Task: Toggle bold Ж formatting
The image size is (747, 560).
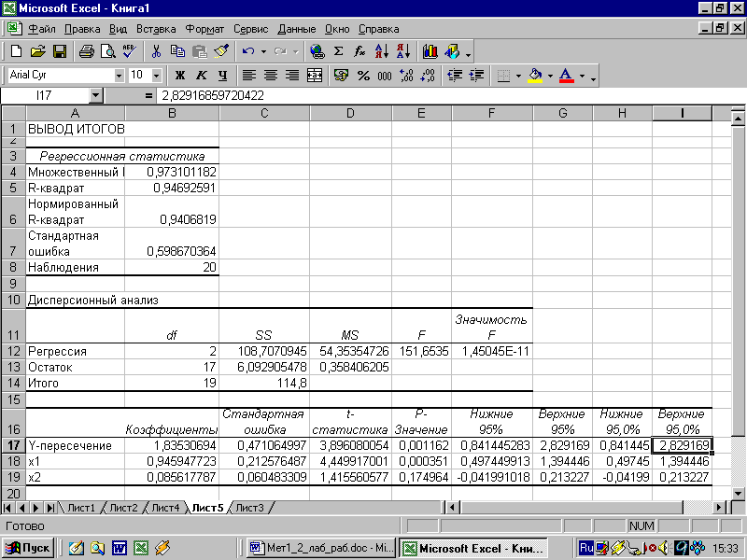Action: pyautogui.click(x=179, y=76)
